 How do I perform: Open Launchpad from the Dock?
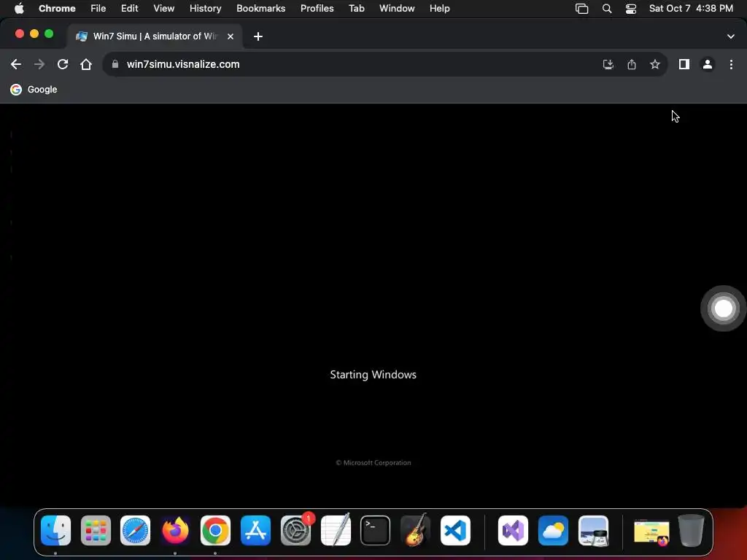[x=96, y=531]
